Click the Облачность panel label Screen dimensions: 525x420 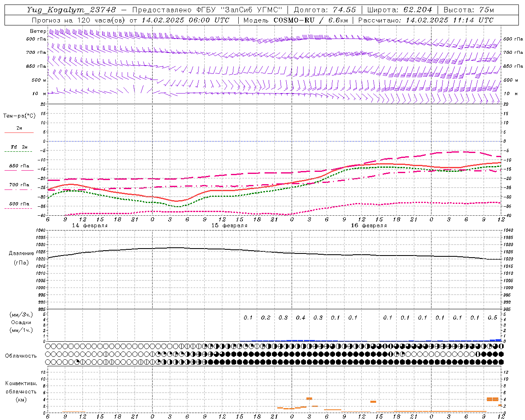pyautogui.click(x=21, y=356)
